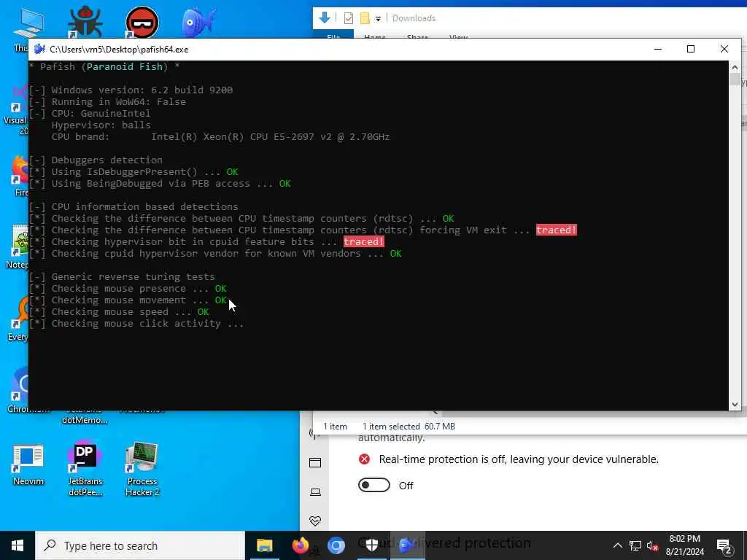Screen dimensions: 747x560
Task: Click 'traced!' on the hypervisor bit line
Action: pyautogui.click(x=363, y=242)
